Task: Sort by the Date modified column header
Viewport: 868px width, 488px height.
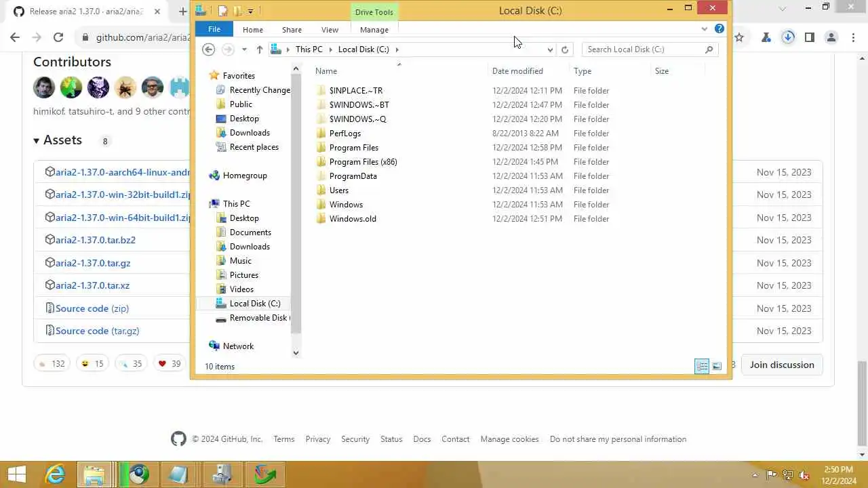Action: pyautogui.click(x=517, y=71)
